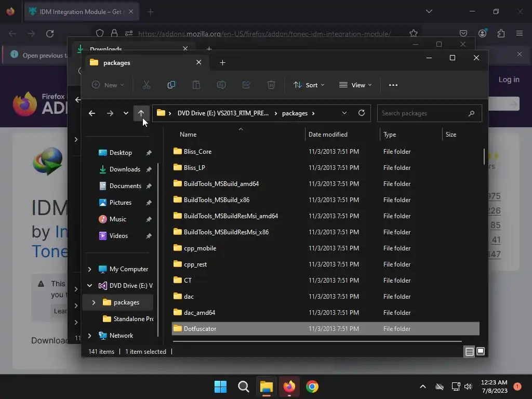The width and height of the screenshot is (532, 399).
Task: Click the file list vertical scrollbar
Action: tap(484, 157)
